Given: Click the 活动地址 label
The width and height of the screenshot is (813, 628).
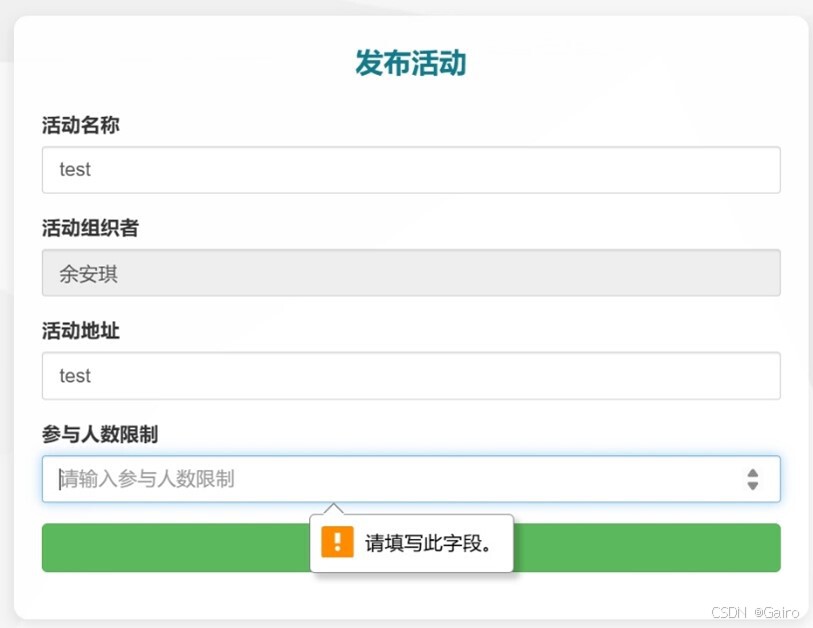Looking at the screenshot, I should [x=81, y=331].
